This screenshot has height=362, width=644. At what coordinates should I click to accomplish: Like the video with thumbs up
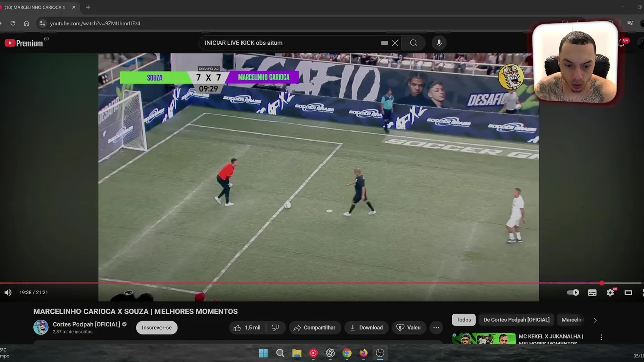tap(247, 328)
